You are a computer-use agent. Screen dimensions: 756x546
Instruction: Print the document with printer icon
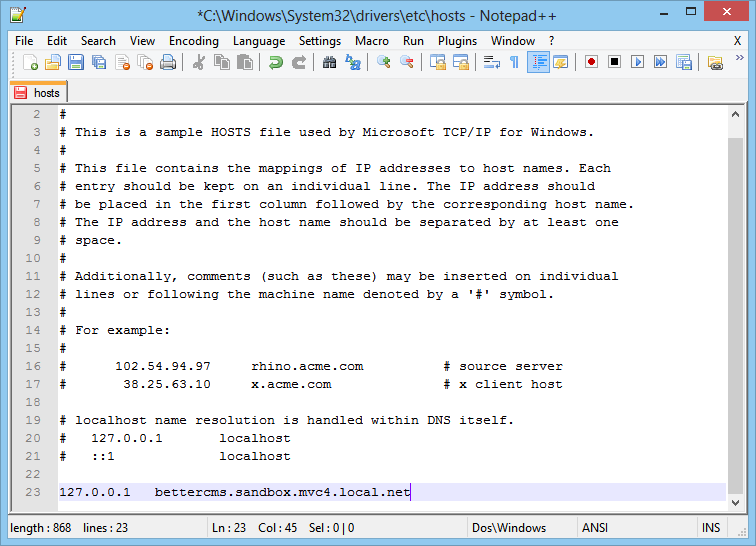pyautogui.click(x=168, y=63)
